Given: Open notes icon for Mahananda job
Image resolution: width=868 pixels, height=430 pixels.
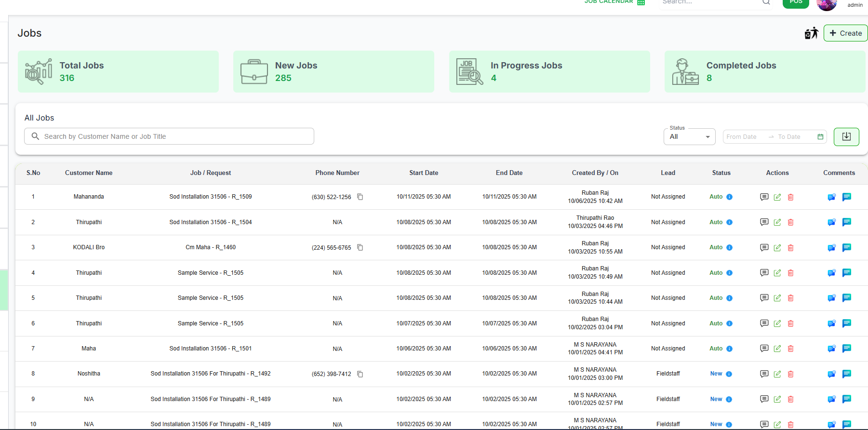Looking at the screenshot, I should tap(764, 197).
